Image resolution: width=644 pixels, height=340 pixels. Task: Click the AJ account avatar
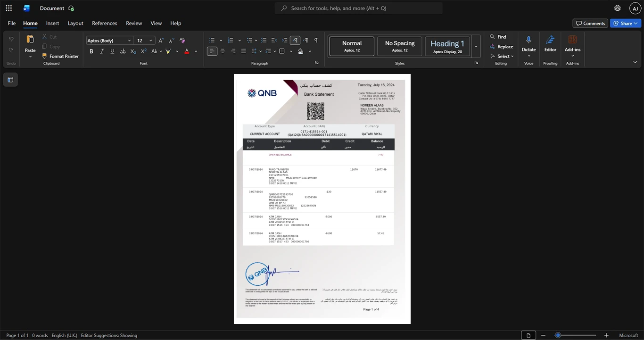pyautogui.click(x=635, y=8)
